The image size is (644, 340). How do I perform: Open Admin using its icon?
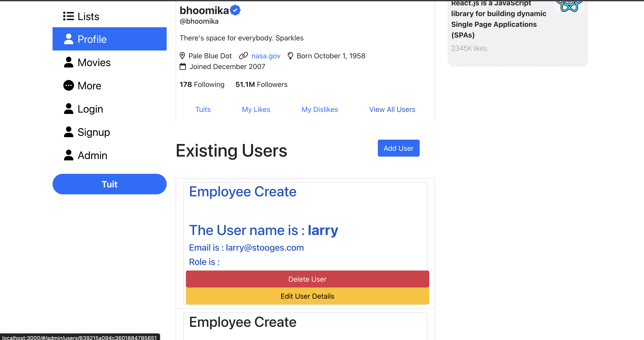point(68,155)
